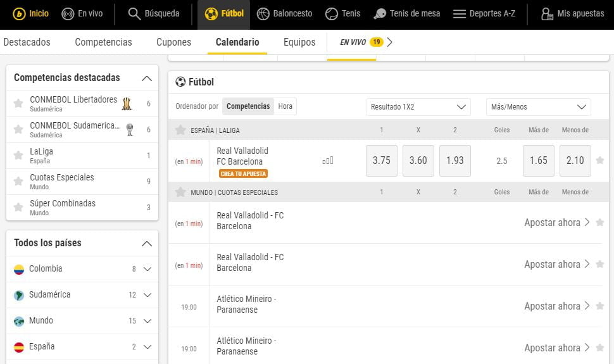Switch to the Cupones tab
614x364 pixels.
click(x=173, y=42)
